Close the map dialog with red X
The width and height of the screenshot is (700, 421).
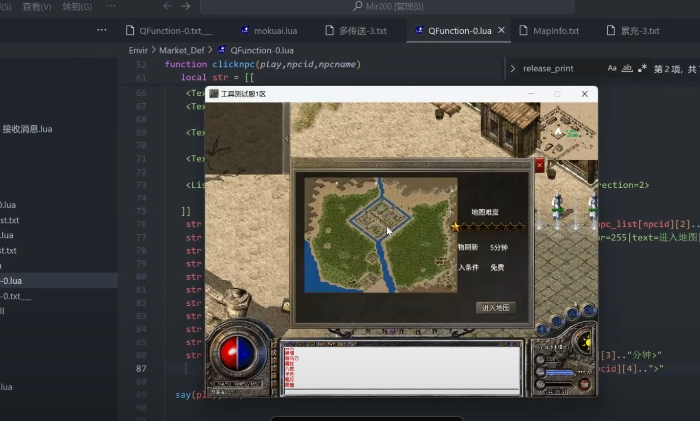540,166
